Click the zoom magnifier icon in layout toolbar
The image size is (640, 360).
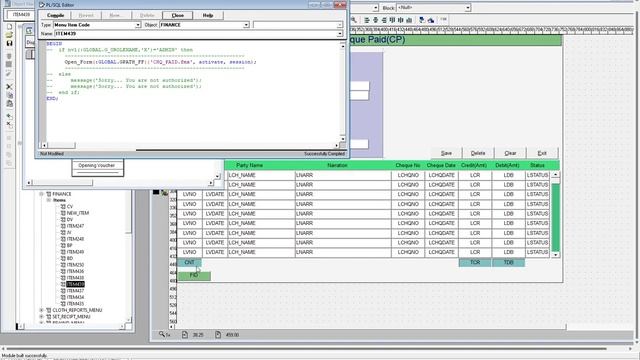(x=354, y=20)
